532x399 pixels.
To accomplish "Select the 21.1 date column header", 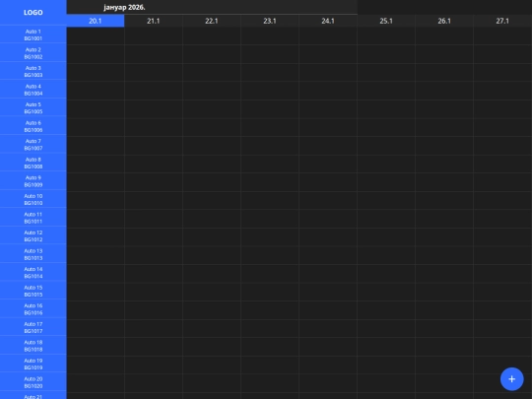I will (x=154, y=21).
